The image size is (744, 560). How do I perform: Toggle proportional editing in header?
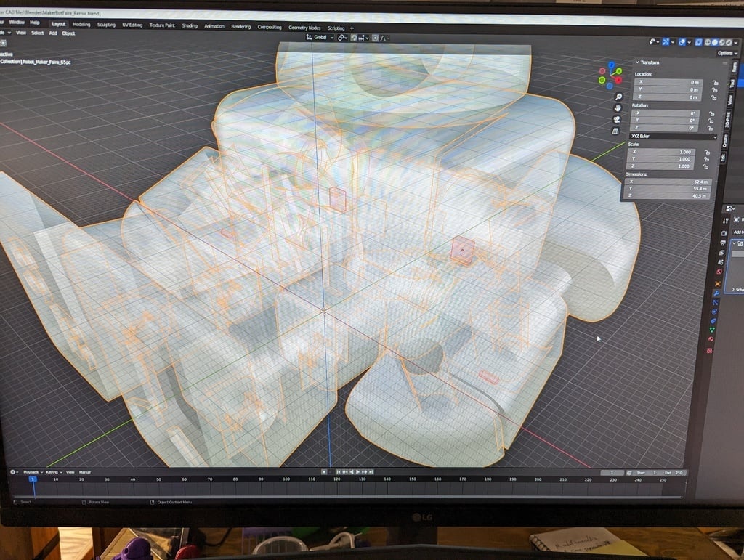point(376,38)
